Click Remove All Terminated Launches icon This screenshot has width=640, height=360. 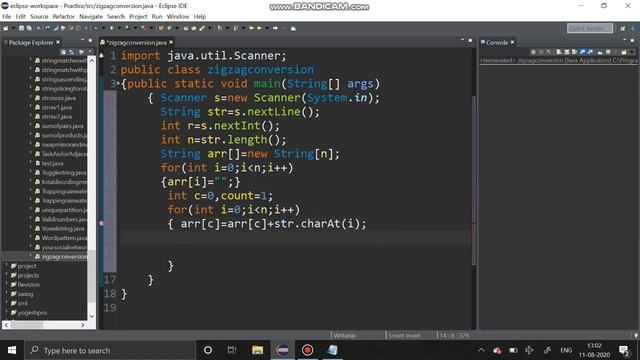(x=548, y=52)
